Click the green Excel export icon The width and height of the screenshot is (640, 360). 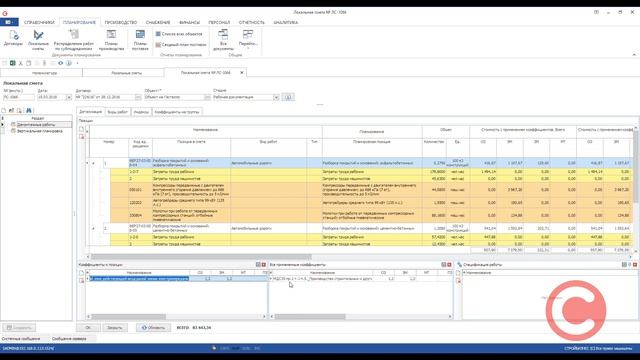point(13,63)
